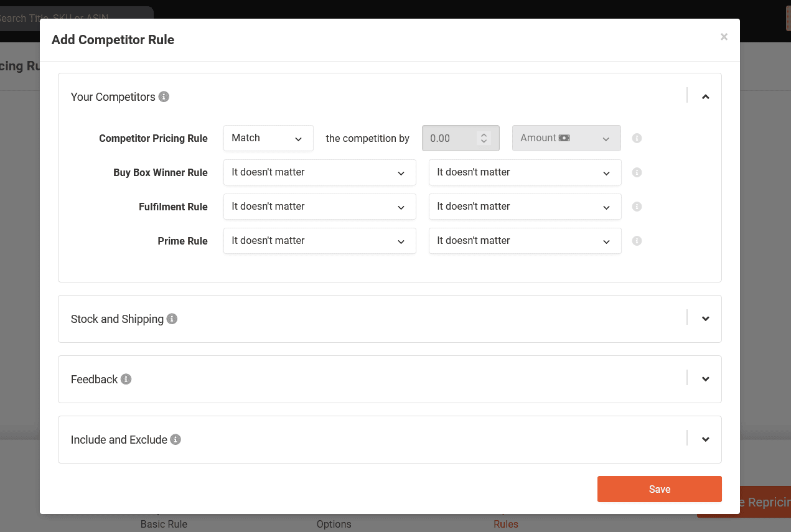Click the Stock and Shipping info icon

[x=172, y=319]
